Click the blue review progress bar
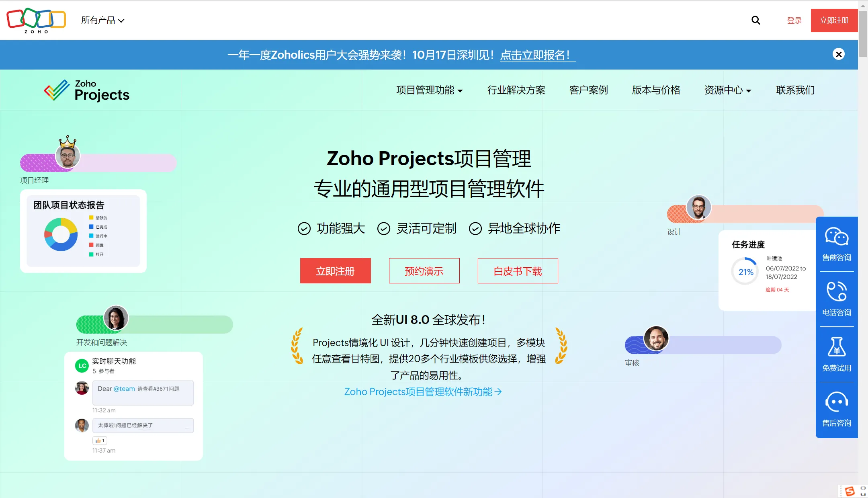 pyautogui.click(x=703, y=345)
